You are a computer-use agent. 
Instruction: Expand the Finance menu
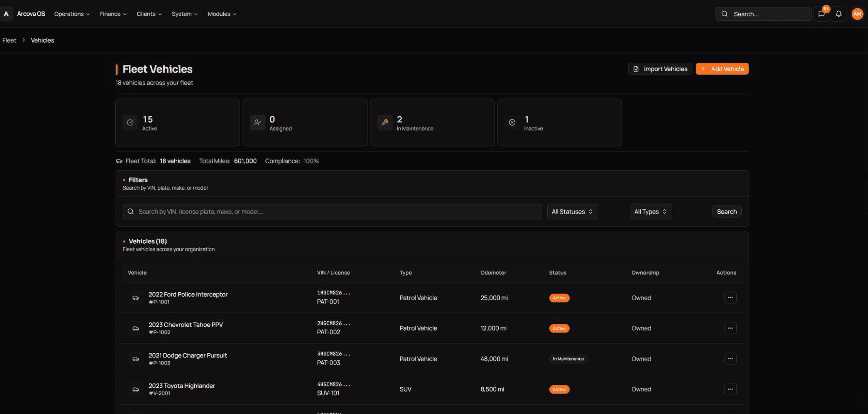tap(113, 14)
